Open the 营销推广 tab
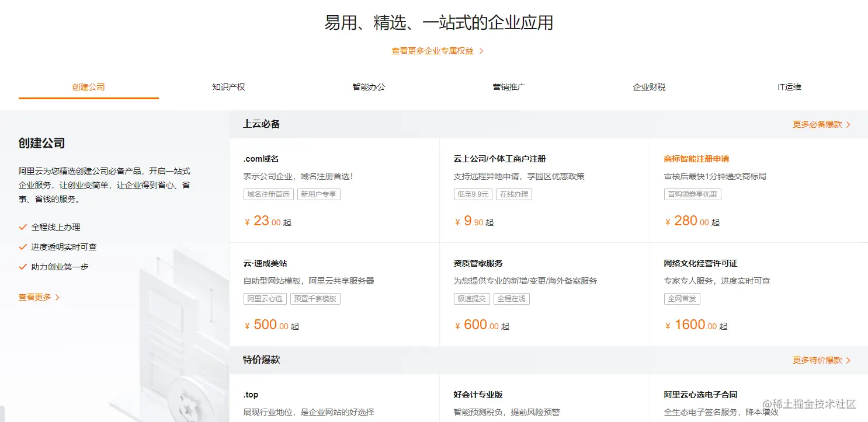The width and height of the screenshot is (868, 422). tap(509, 87)
